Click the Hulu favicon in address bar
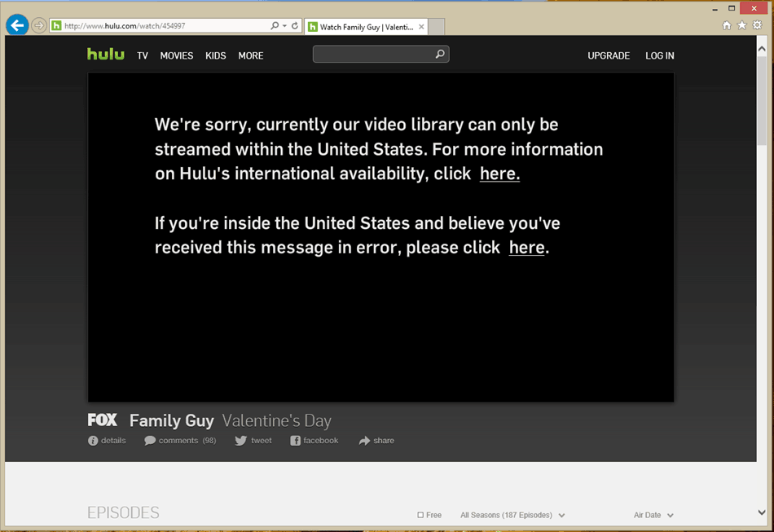The width and height of the screenshot is (774, 532). (x=57, y=25)
